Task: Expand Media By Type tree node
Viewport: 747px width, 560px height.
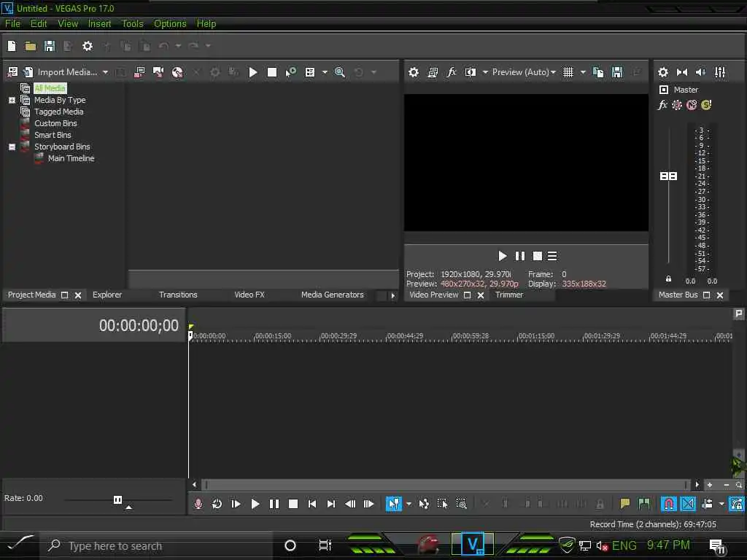Action: (12, 100)
